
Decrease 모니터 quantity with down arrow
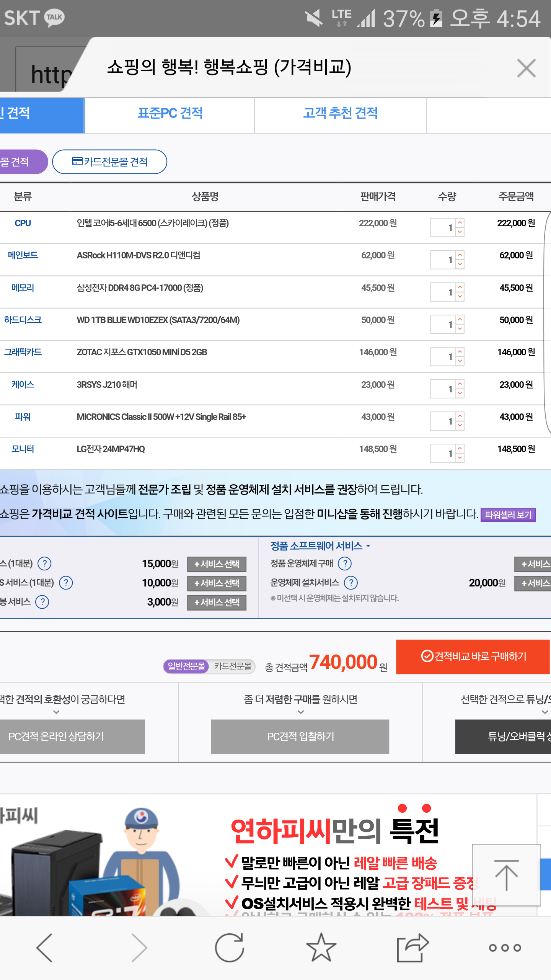click(460, 458)
